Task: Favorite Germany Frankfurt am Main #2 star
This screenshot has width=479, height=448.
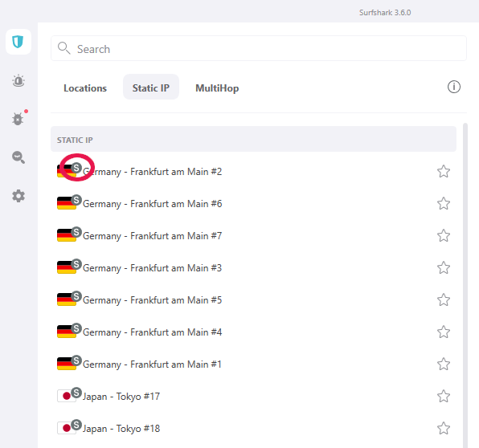Action: [x=444, y=172]
